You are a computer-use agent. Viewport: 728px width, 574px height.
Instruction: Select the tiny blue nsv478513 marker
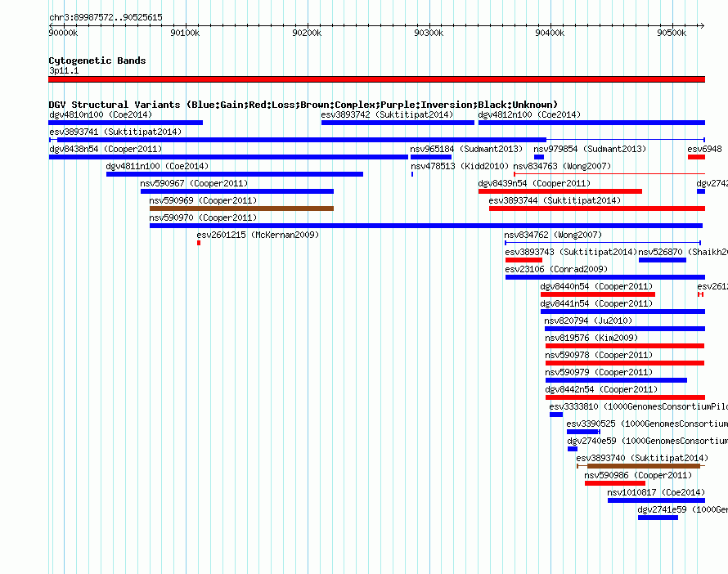tap(412, 174)
